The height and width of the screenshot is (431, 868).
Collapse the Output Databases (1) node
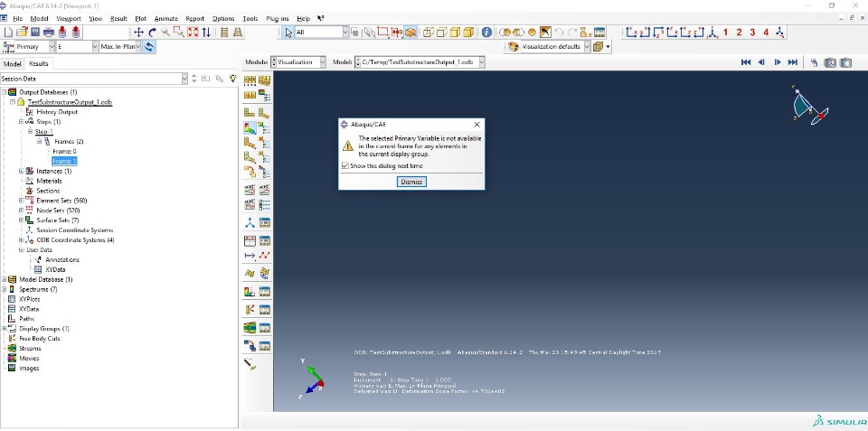(4, 92)
